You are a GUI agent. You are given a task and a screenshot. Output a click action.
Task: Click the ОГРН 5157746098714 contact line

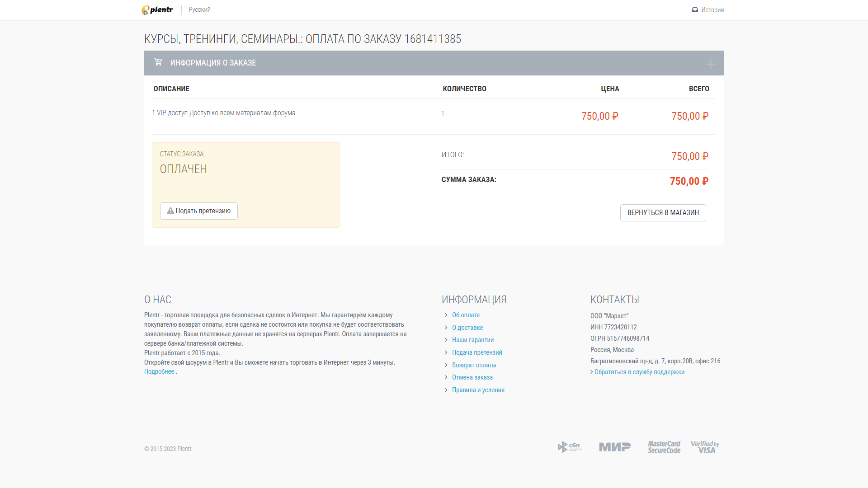tap(620, 338)
